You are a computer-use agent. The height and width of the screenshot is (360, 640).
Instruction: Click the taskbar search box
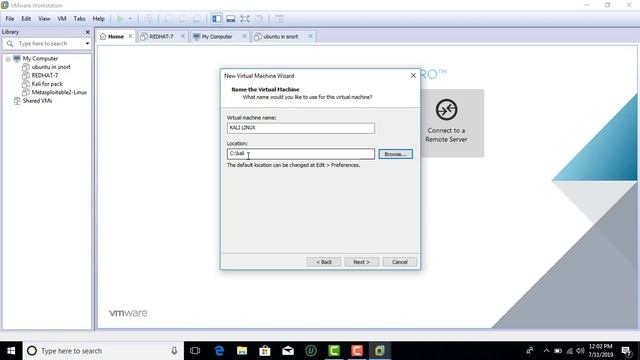(x=102, y=351)
